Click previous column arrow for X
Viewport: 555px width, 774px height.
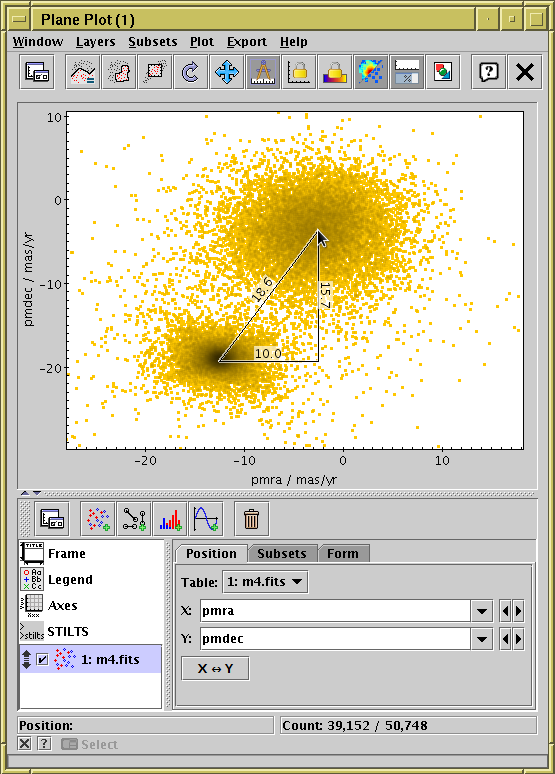tap(505, 611)
